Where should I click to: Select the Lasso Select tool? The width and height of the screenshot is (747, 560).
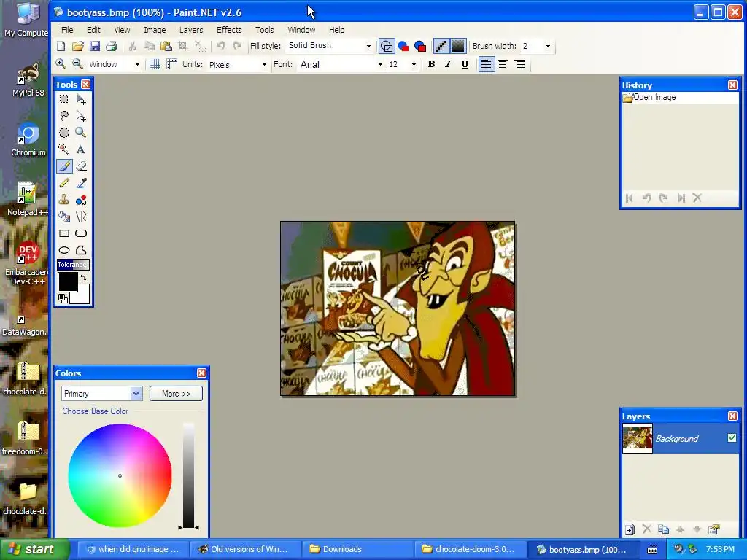(x=64, y=116)
